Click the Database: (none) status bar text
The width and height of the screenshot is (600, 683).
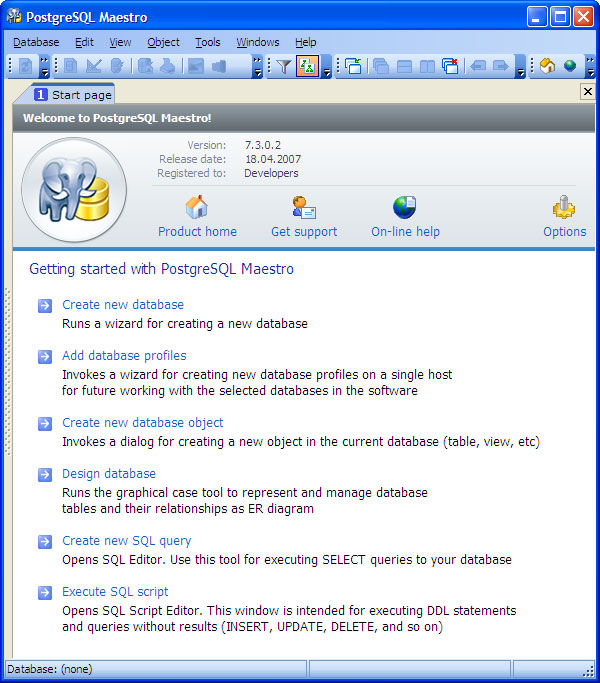[x=50, y=669]
